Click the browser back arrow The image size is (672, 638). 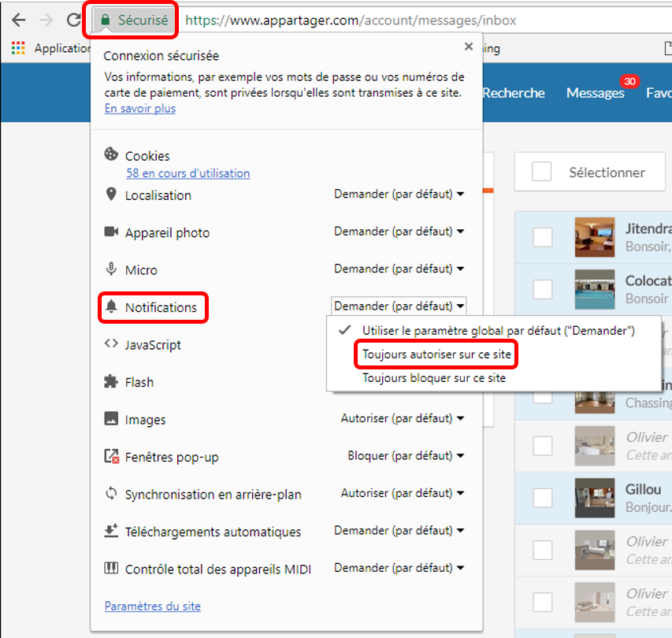18,20
